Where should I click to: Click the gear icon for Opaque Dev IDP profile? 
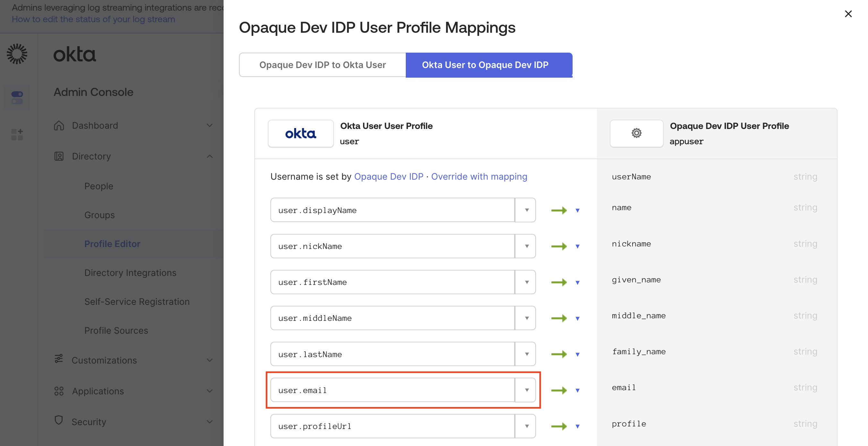(x=636, y=133)
